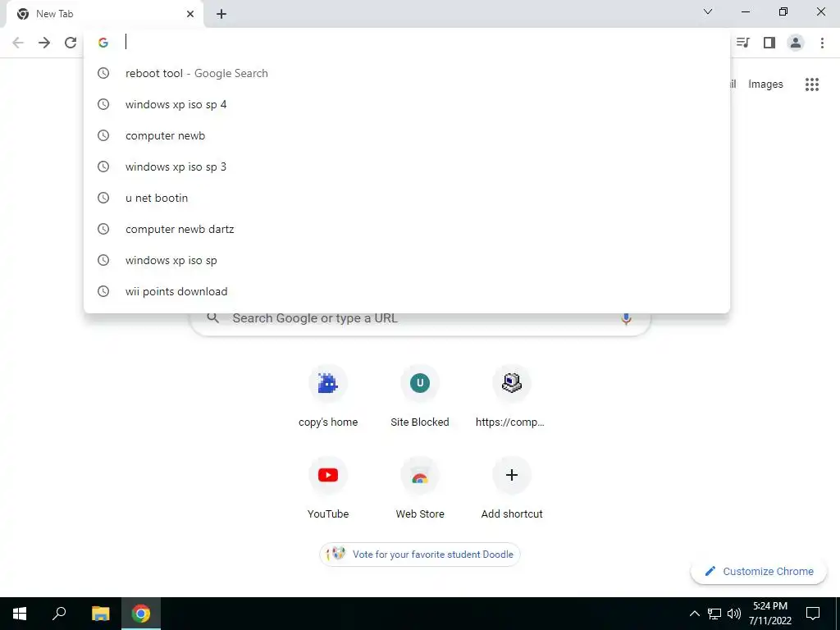Image resolution: width=840 pixels, height=630 pixels.
Task: Choose suggestion 'wii points download'
Action: tap(407, 291)
